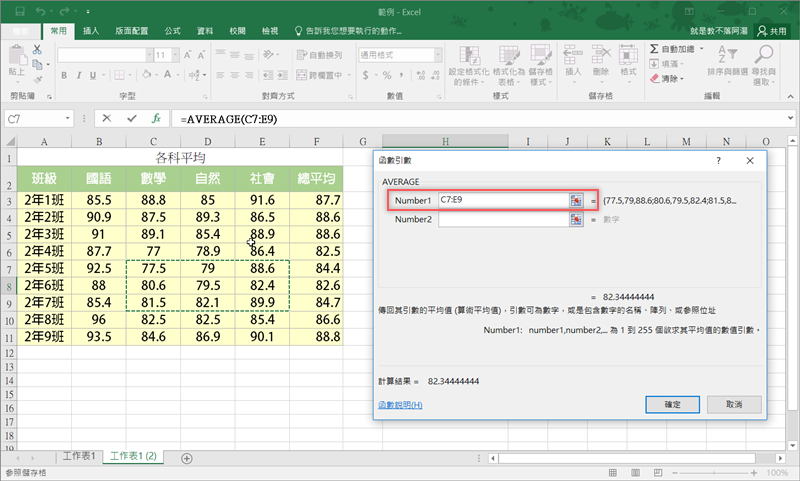The width and height of the screenshot is (800, 481).
Task: Click the dialog help question mark
Action: (x=718, y=160)
